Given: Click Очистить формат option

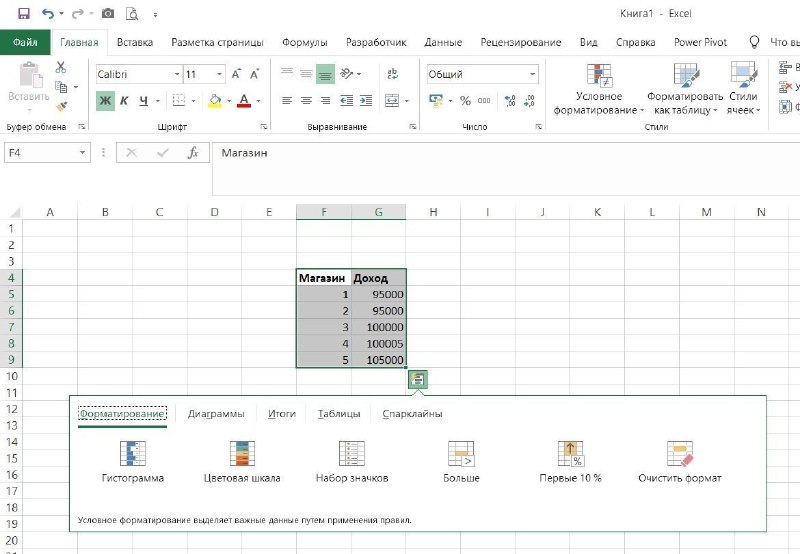Looking at the screenshot, I should point(680,462).
